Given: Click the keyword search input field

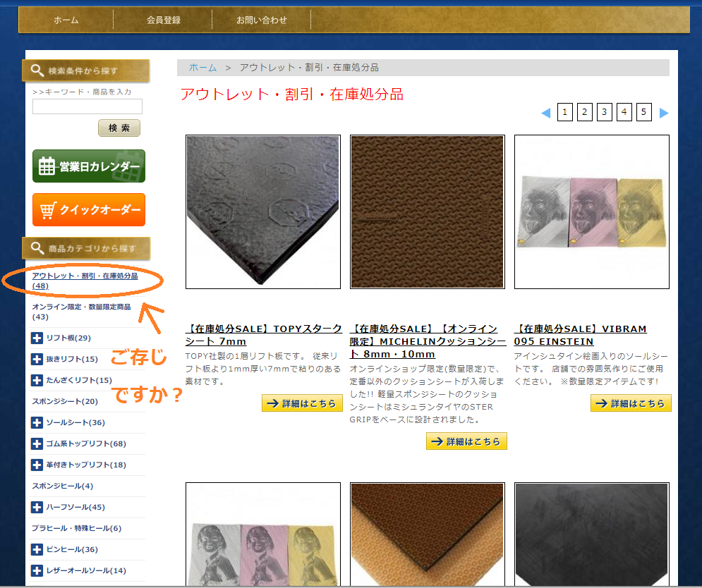Looking at the screenshot, I should pyautogui.click(x=87, y=106).
